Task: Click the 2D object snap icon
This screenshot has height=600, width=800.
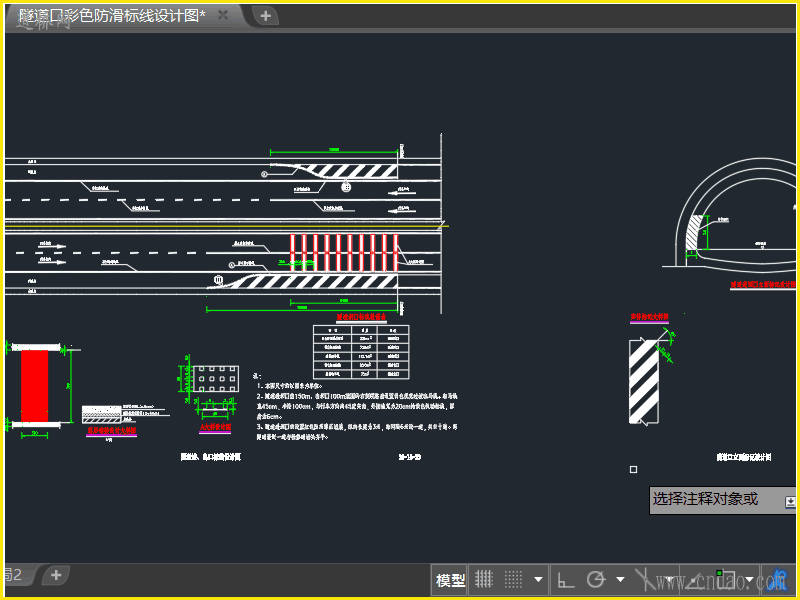Action: click(x=724, y=579)
